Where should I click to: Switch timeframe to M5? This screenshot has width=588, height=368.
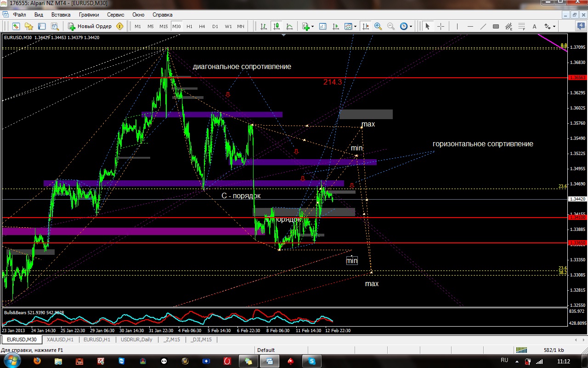[x=151, y=26]
